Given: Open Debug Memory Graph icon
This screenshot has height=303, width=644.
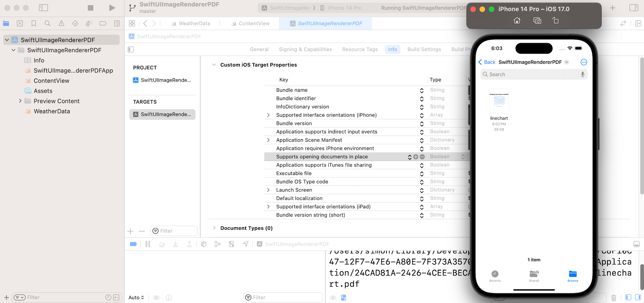Looking at the screenshot, I should coord(217,244).
